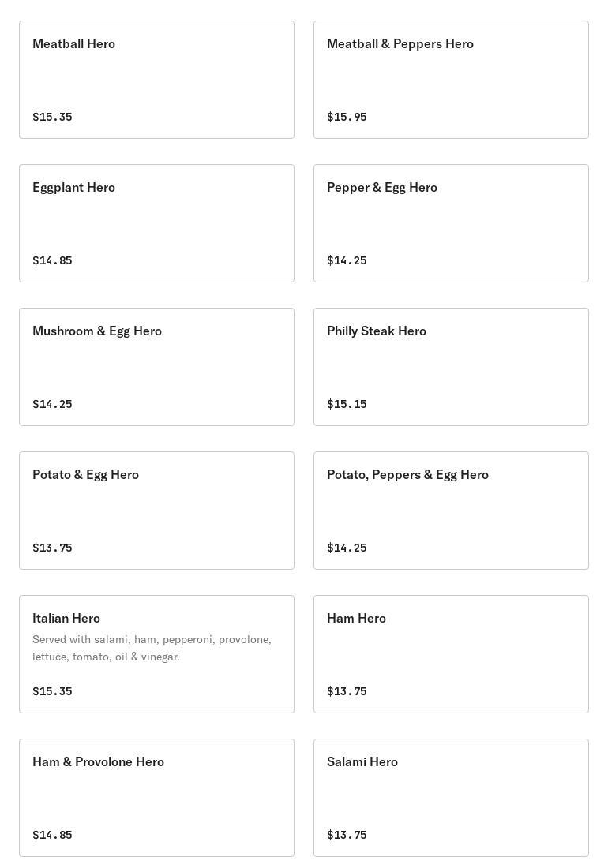Screen dimensions: 608x868
Task: Choose the Salami Hero card
Action: (451, 798)
